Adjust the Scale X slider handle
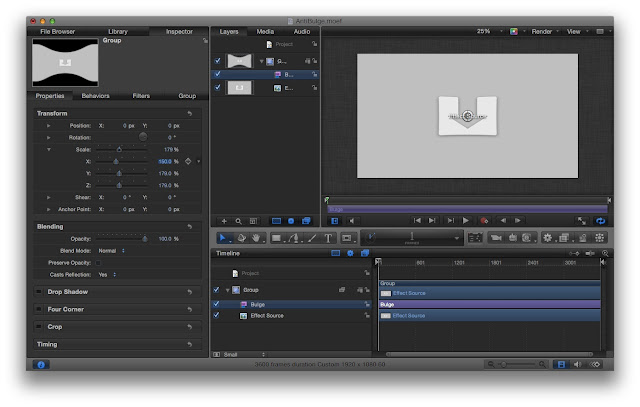This screenshot has height=407, width=640. pos(116,162)
